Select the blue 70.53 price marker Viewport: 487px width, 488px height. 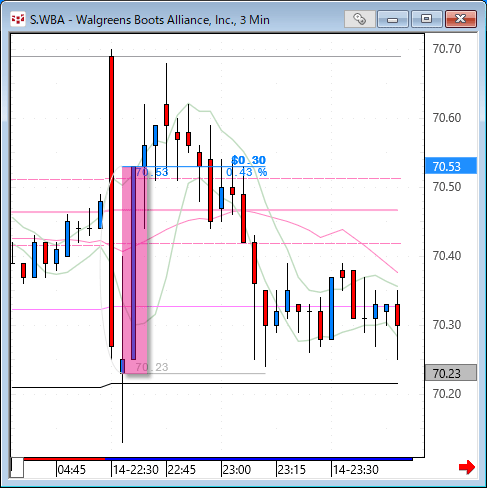click(x=451, y=166)
